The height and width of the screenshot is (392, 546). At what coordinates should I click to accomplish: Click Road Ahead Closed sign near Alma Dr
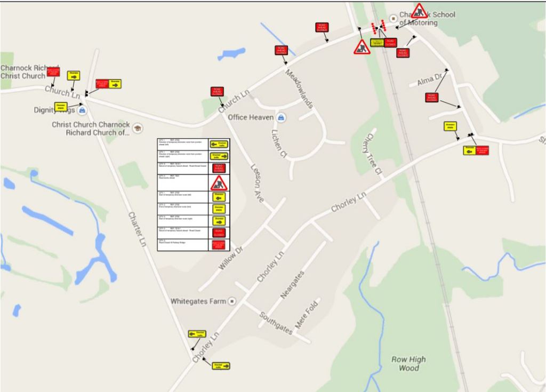(431, 98)
